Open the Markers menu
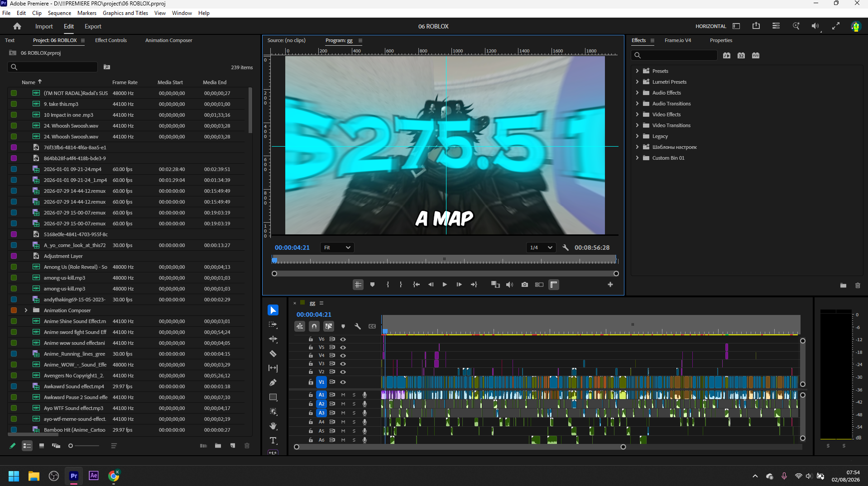 pos(86,13)
